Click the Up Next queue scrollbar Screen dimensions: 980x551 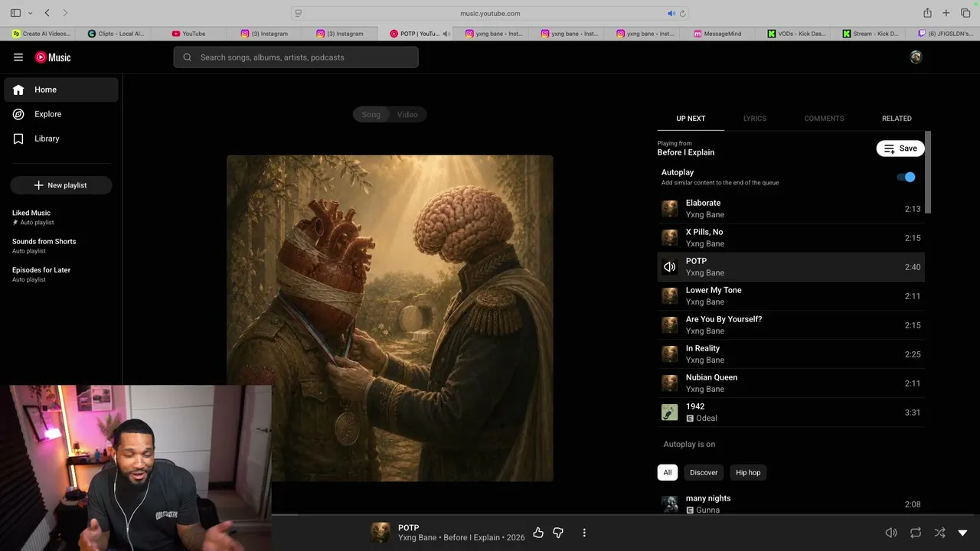pyautogui.click(x=929, y=172)
